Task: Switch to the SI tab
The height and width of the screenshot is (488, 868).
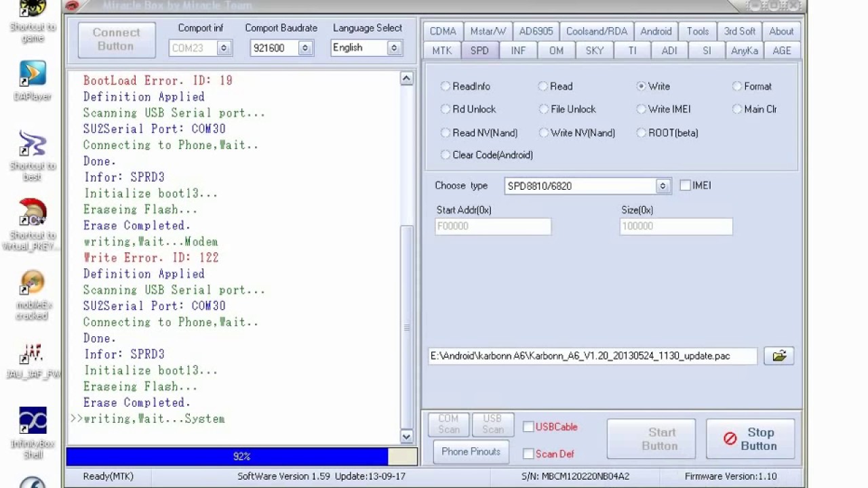Action: (x=707, y=51)
